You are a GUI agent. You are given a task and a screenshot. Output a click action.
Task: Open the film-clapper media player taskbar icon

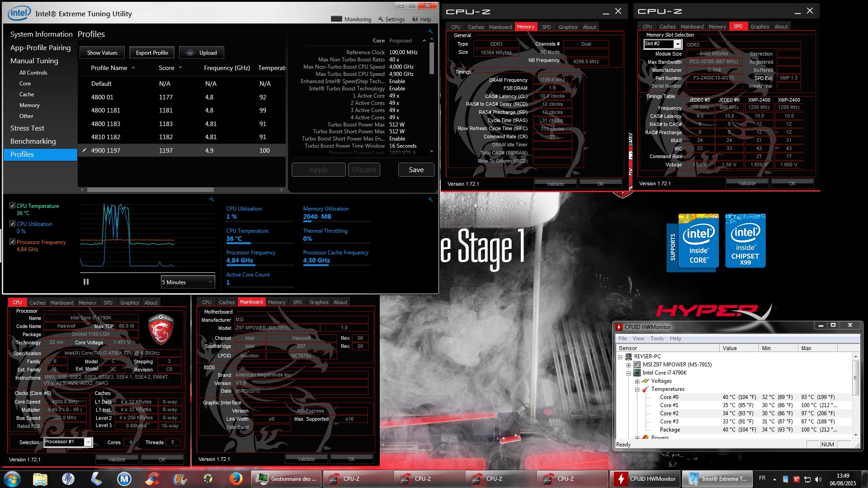click(179, 479)
